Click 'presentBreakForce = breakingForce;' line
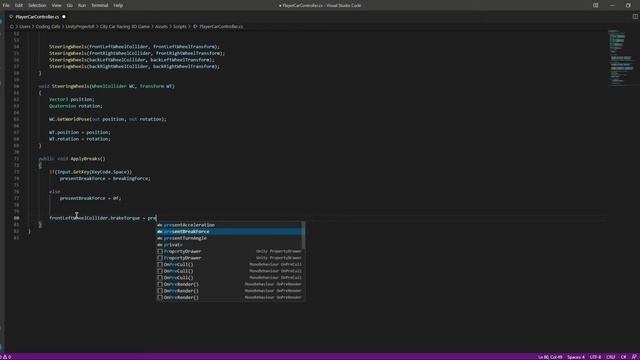The image size is (640, 360). (105, 178)
